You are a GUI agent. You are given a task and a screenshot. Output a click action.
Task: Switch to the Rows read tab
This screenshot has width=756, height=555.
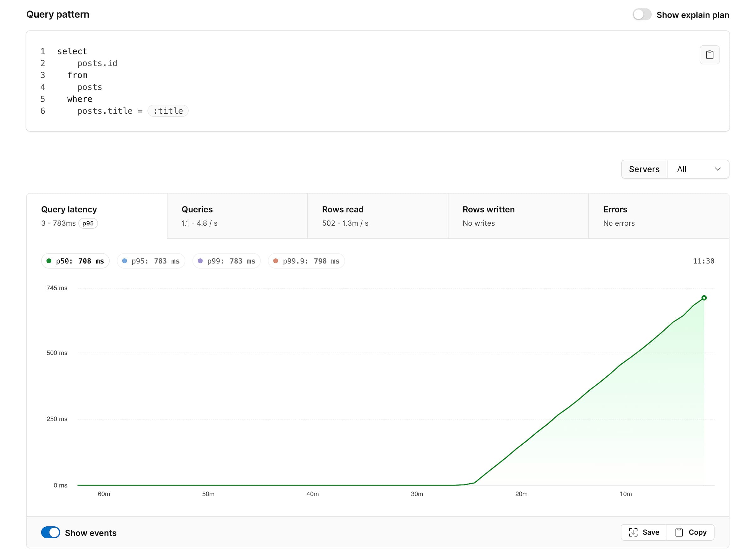377,215
